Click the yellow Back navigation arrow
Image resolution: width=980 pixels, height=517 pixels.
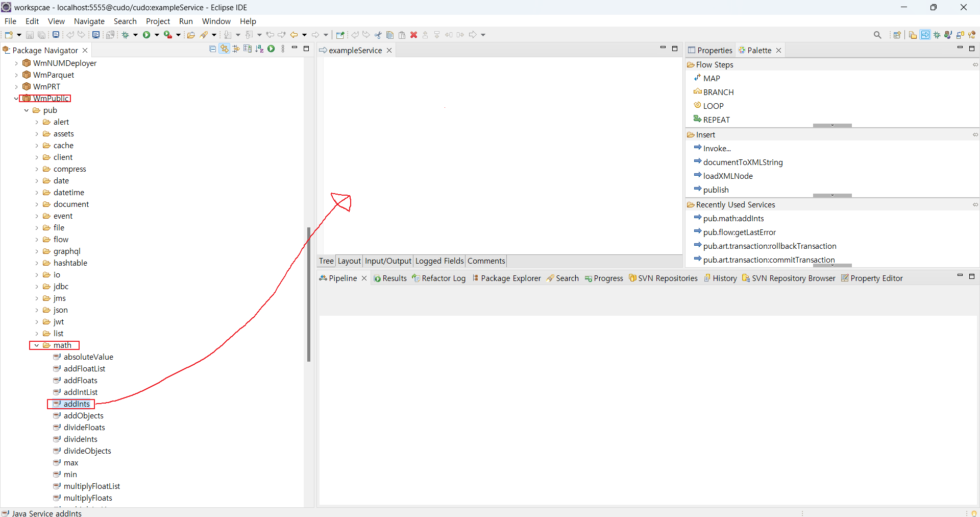tap(294, 35)
